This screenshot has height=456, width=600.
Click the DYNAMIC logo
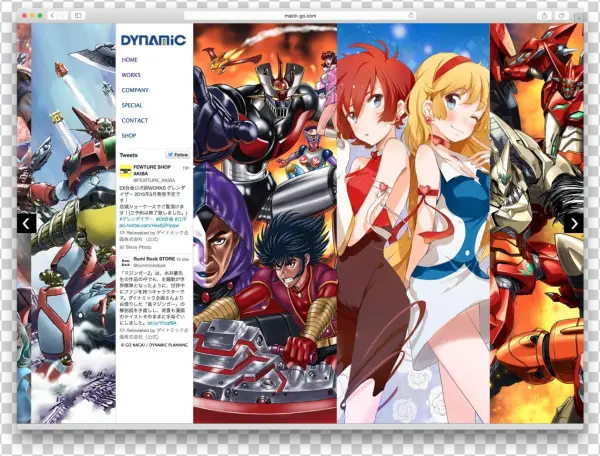pos(153,40)
